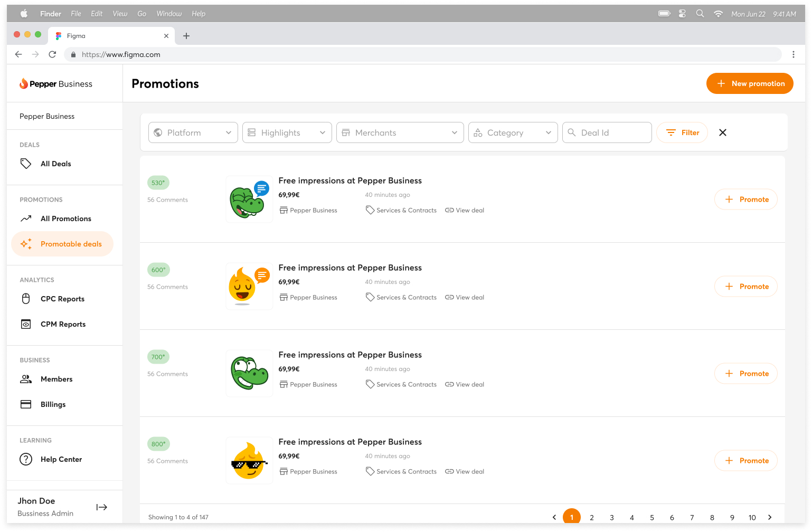812x532 pixels.
Task: Reload the page with the browser refresh icon
Action: (x=52, y=54)
